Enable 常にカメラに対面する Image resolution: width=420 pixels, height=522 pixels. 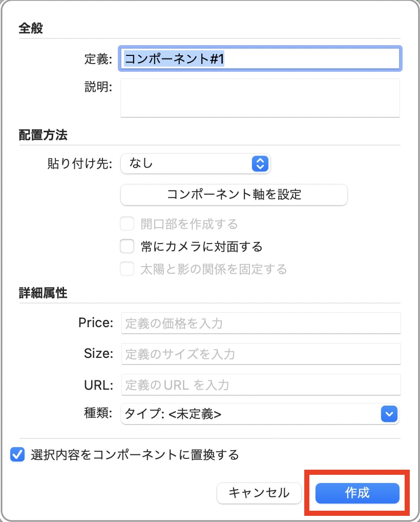pos(127,246)
